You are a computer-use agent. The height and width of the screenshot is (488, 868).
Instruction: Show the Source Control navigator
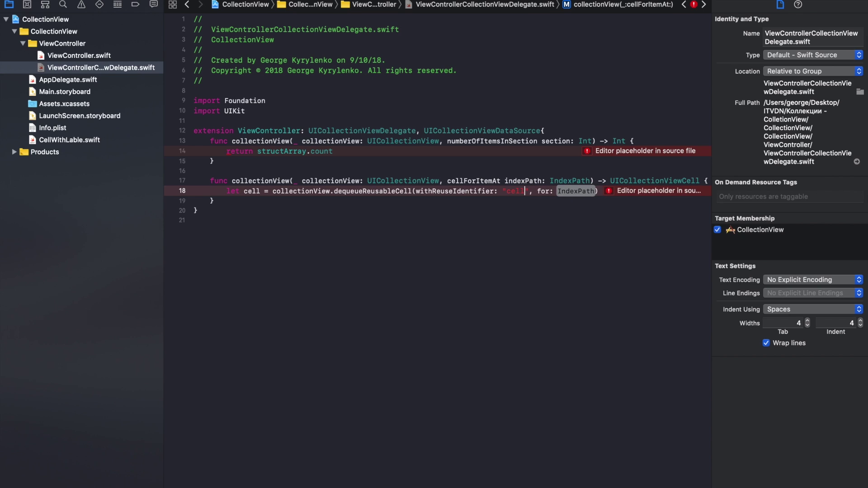click(x=27, y=5)
